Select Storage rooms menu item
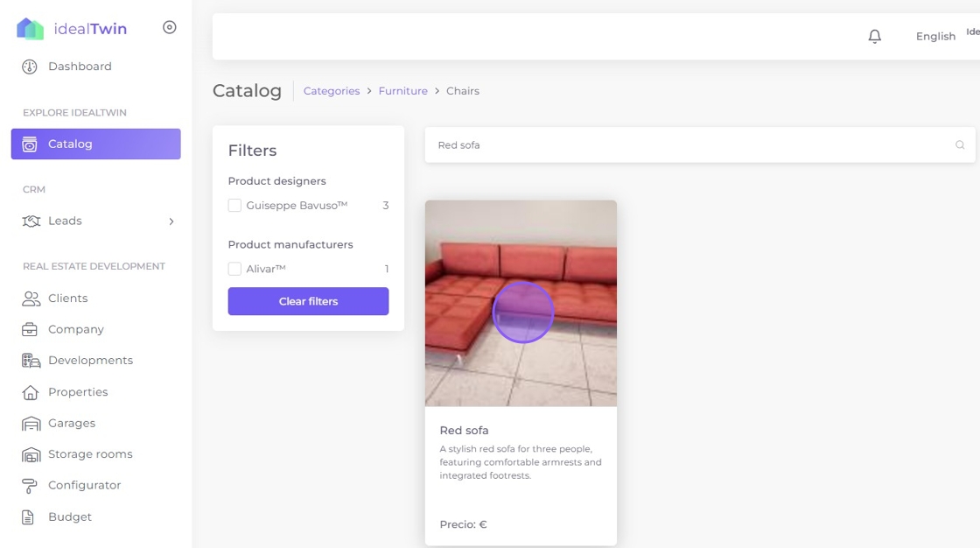The image size is (980, 548). (90, 454)
